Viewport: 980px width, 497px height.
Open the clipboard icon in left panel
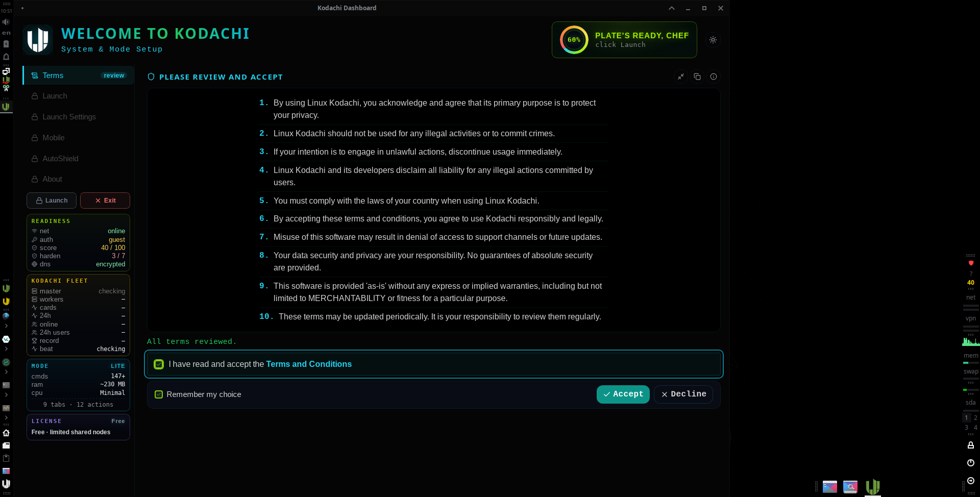[x=6, y=458]
